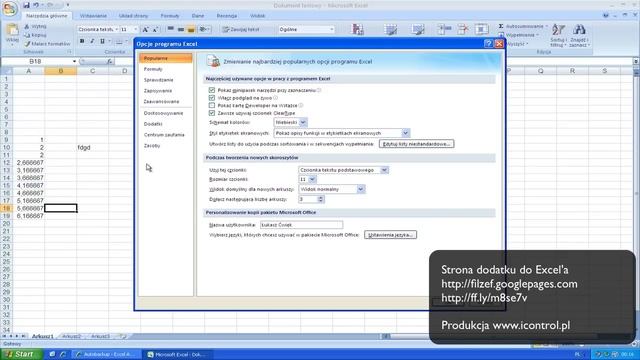Wrap text with Zawijaj tekst
Image resolution: width=640 pixels, height=360 pixels.
click(x=241, y=29)
